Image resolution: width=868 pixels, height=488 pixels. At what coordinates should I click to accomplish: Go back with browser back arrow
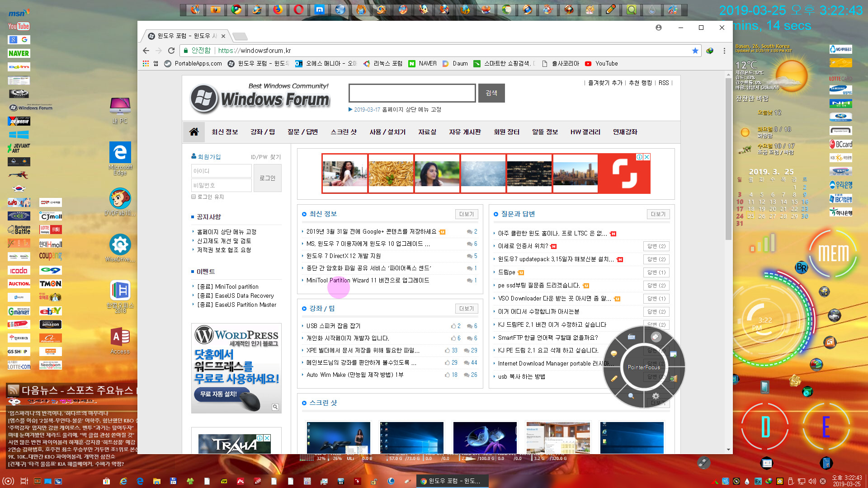(x=146, y=51)
